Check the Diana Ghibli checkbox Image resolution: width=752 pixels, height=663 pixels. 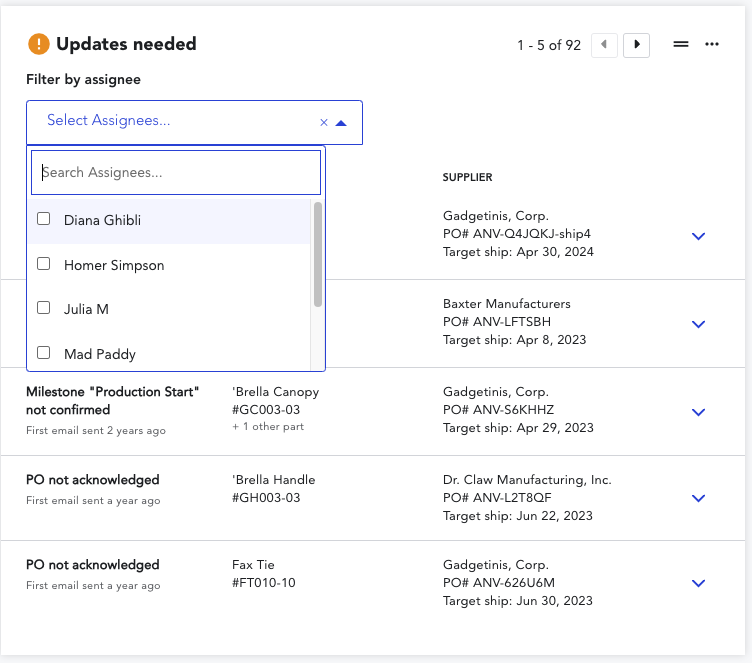[x=44, y=219]
